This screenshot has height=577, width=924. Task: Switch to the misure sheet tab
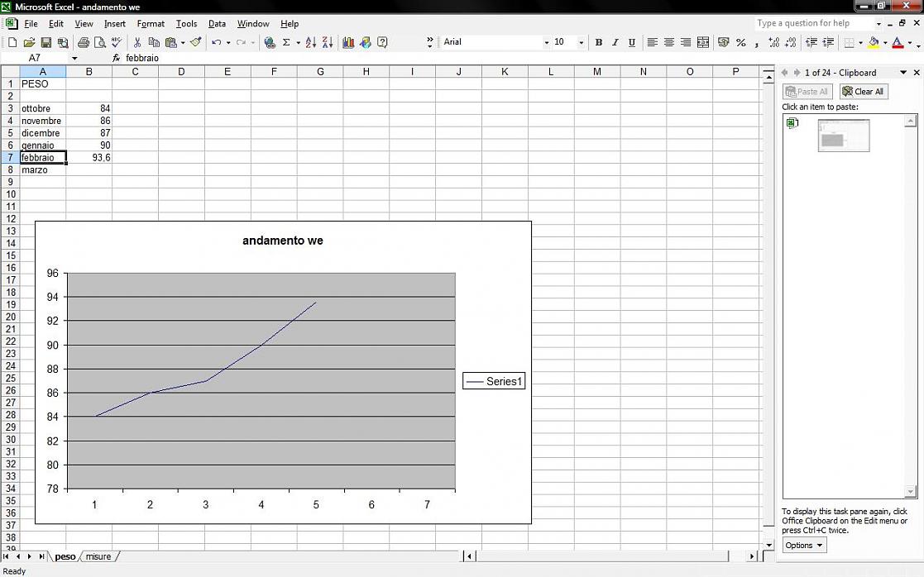98,556
